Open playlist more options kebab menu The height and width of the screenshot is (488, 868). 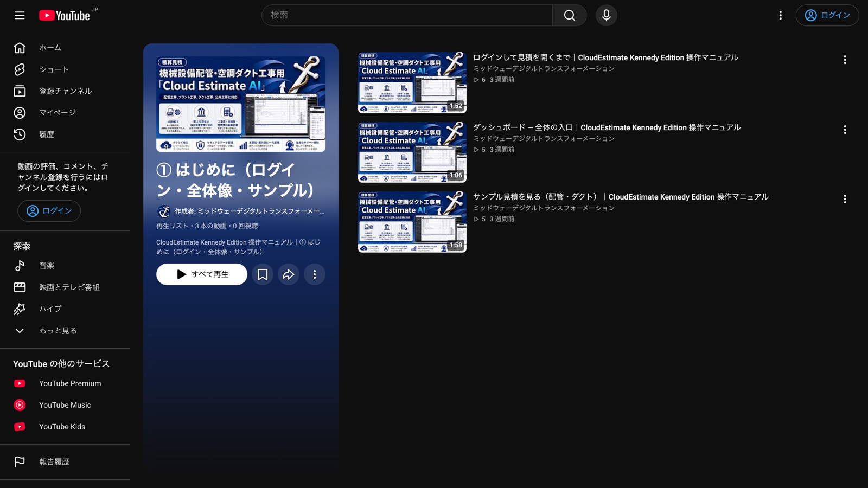point(315,274)
